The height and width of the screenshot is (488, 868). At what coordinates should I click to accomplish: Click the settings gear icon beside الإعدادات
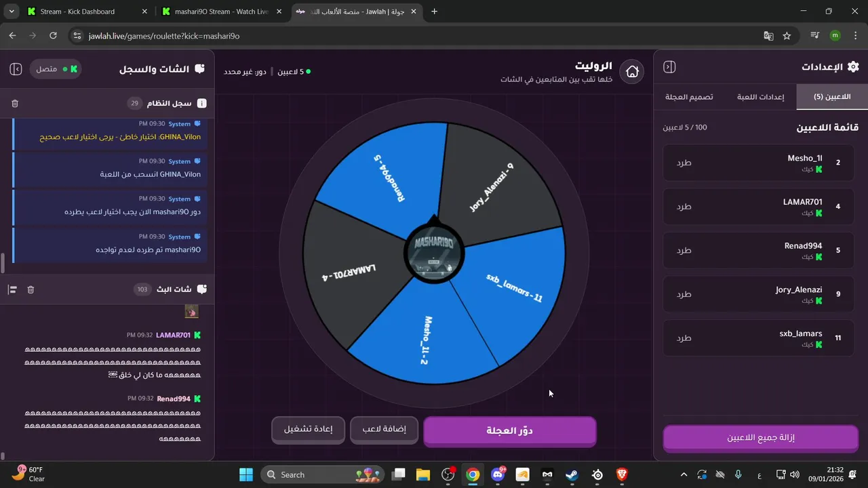pos(853,66)
